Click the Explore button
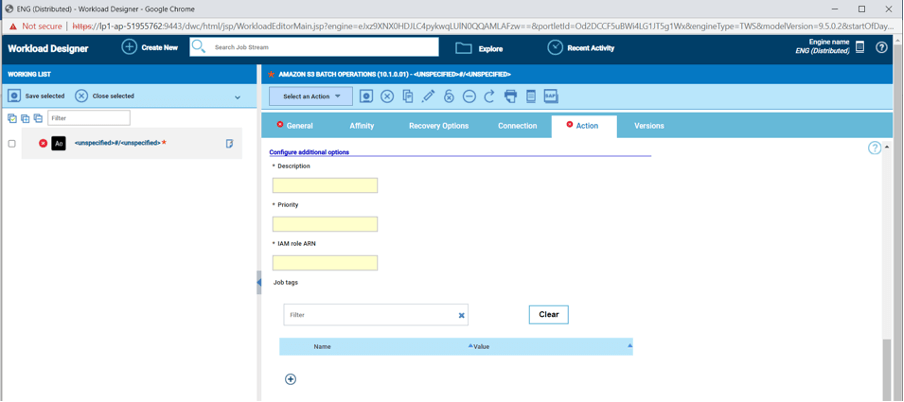Viewport: 904px width, 402px height. 479,48
